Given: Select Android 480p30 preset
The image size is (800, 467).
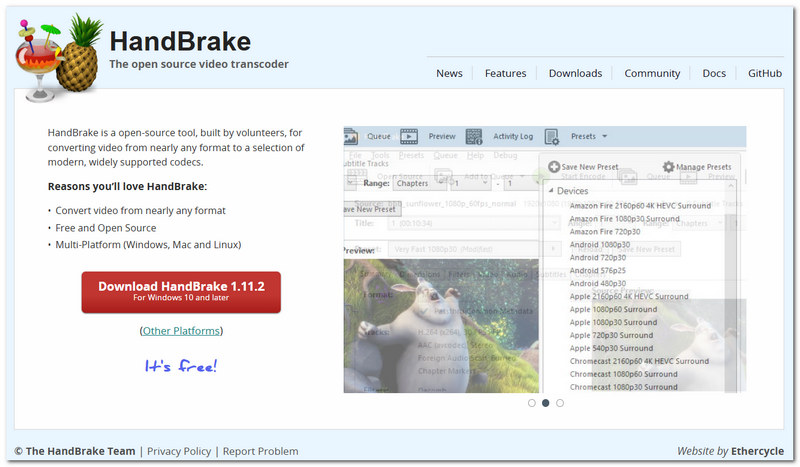Looking at the screenshot, I should 597,283.
